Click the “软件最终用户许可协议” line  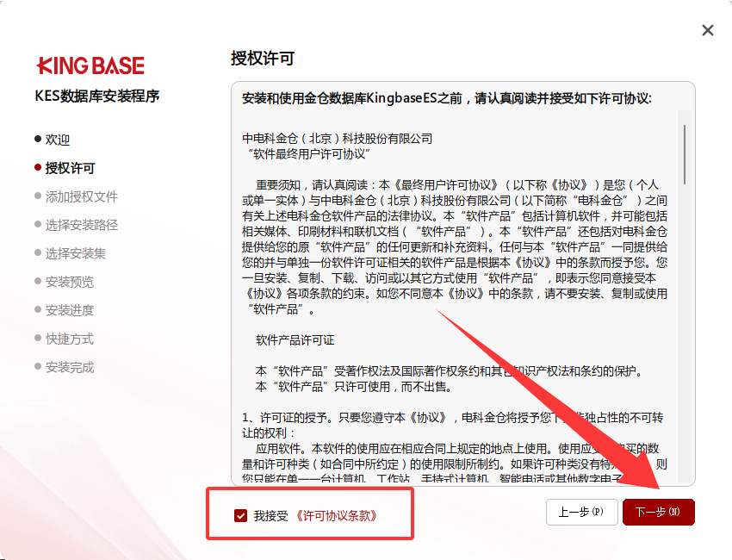coord(309,153)
